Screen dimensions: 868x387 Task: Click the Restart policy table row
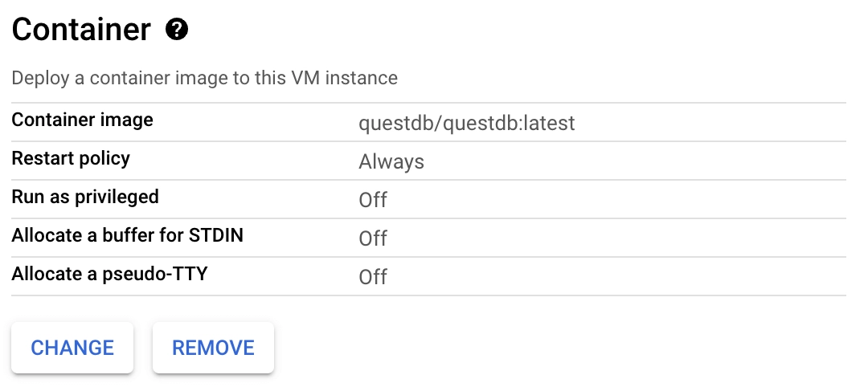tap(643, 161)
